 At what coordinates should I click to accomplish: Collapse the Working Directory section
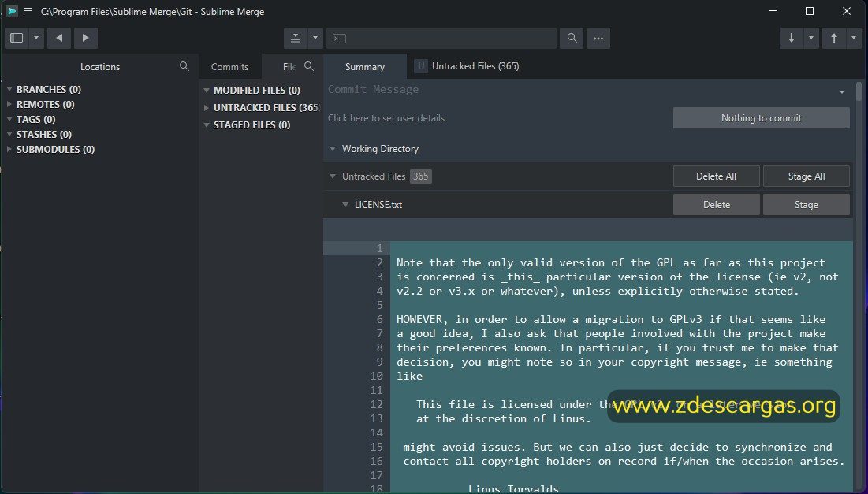pyautogui.click(x=333, y=149)
